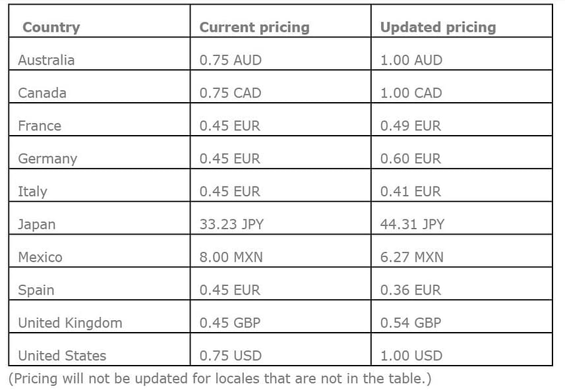The height and width of the screenshot is (392, 565).
Task: Click the Japan row label
Action: click(37, 225)
